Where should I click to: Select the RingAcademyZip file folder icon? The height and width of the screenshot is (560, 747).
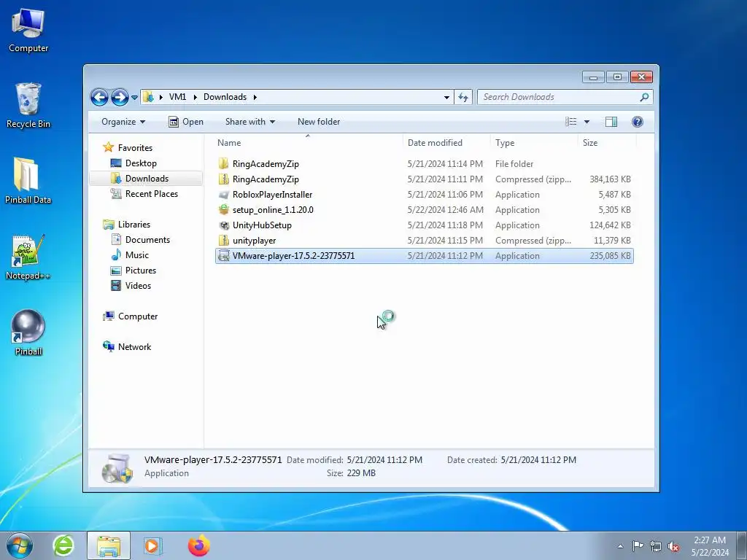pos(223,164)
